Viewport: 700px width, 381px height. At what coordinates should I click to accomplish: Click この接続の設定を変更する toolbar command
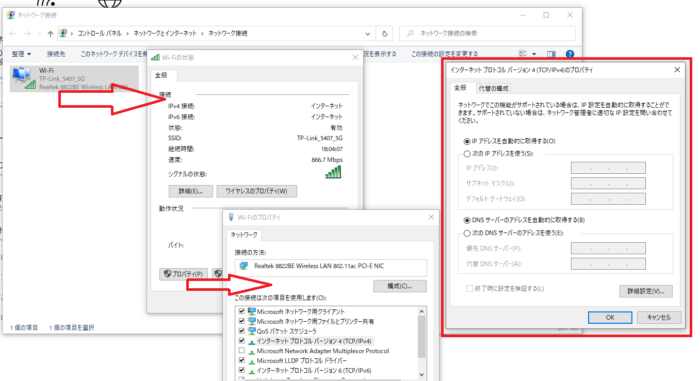pyautogui.click(x=445, y=54)
